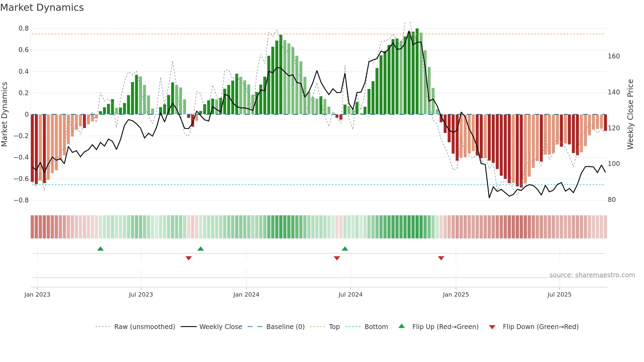The height and width of the screenshot is (362, 644).
Task: Click the 120 price axis label
Action: (614, 128)
